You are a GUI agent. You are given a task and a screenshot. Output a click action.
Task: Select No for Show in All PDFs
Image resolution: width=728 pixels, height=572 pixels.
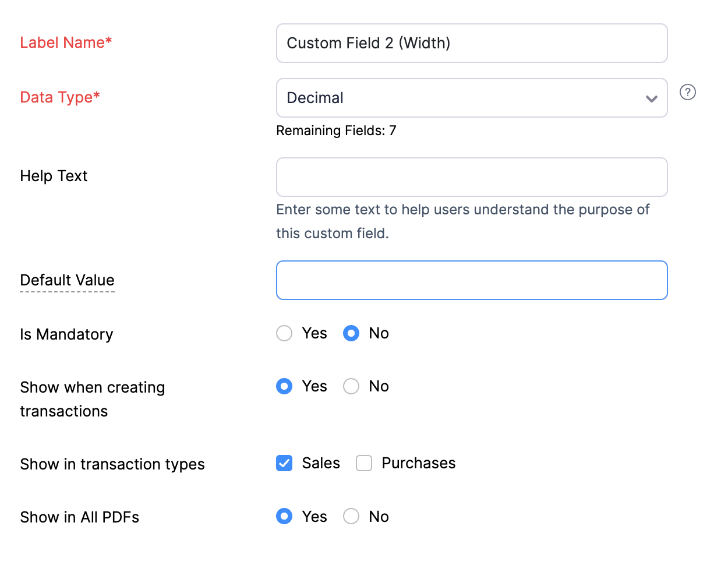coord(351,516)
